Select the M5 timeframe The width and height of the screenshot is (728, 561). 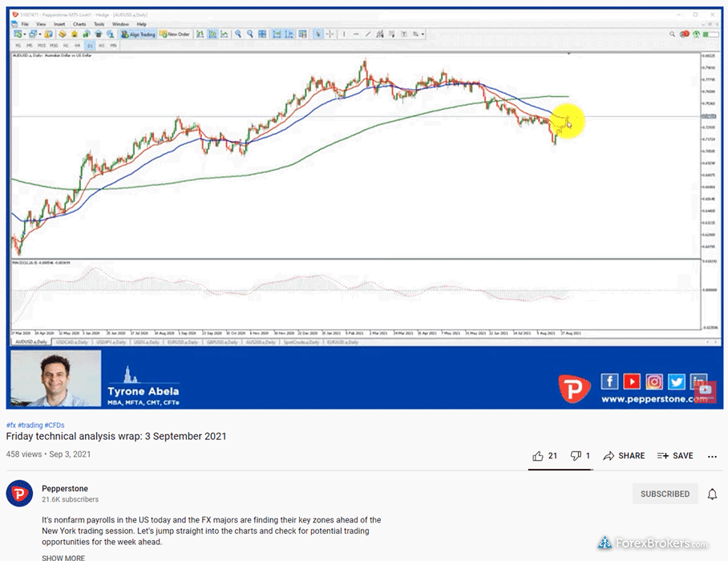(30, 46)
